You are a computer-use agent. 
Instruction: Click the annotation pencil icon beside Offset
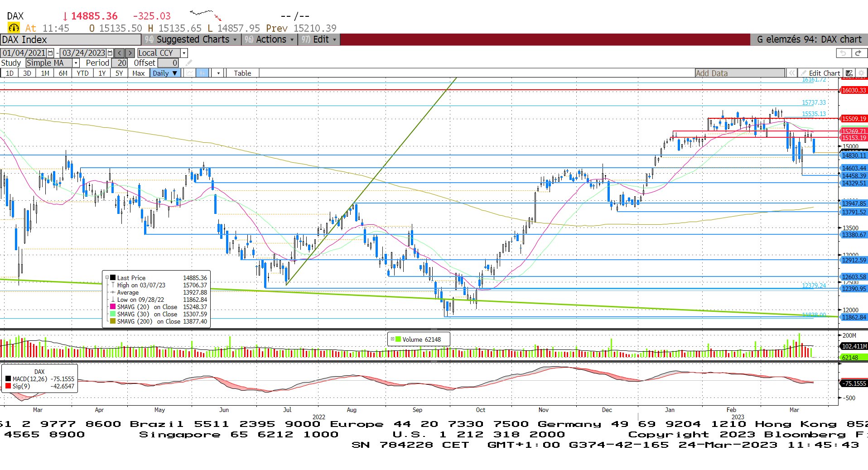[x=189, y=63]
